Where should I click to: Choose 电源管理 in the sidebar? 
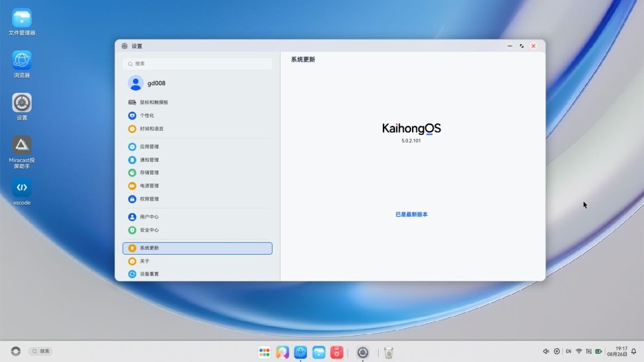[197, 185]
